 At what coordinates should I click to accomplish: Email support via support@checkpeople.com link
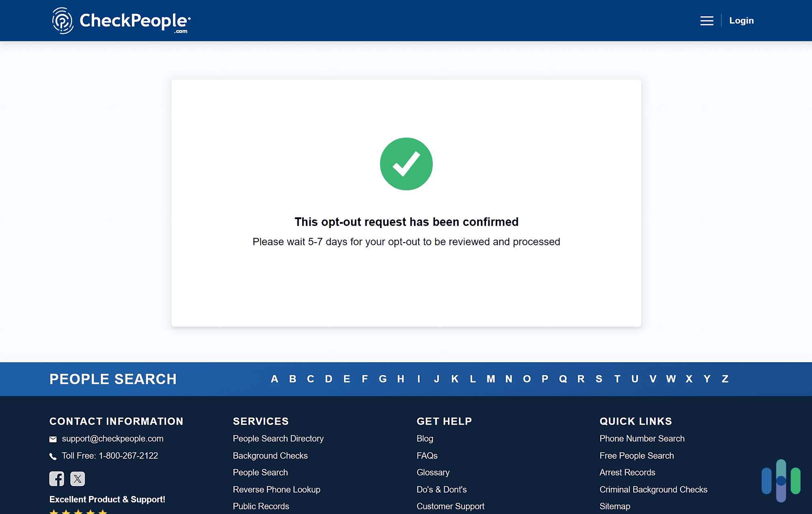pos(112,439)
